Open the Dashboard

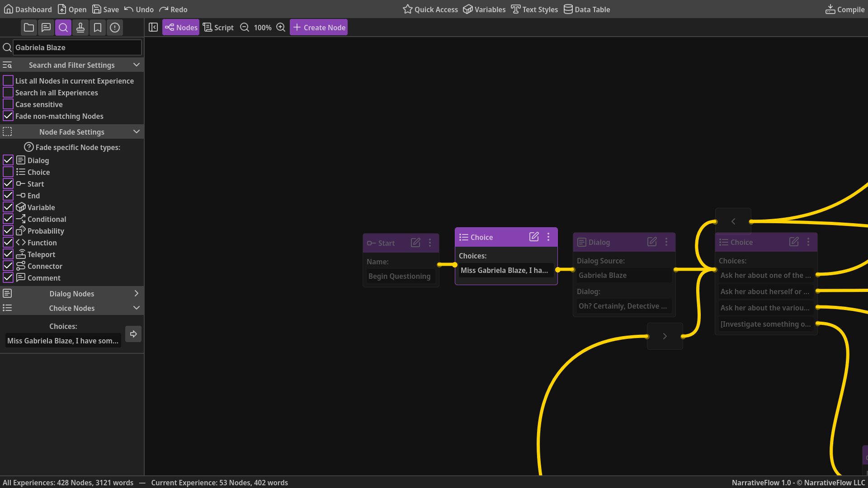tap(28, 9)
